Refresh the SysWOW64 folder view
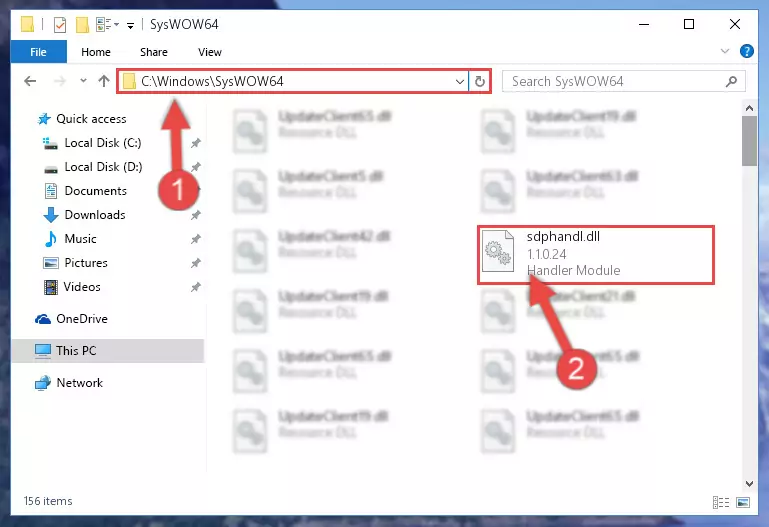Image resolution: width=769 pixels, height=527 pixels. [x=480, y=81]
